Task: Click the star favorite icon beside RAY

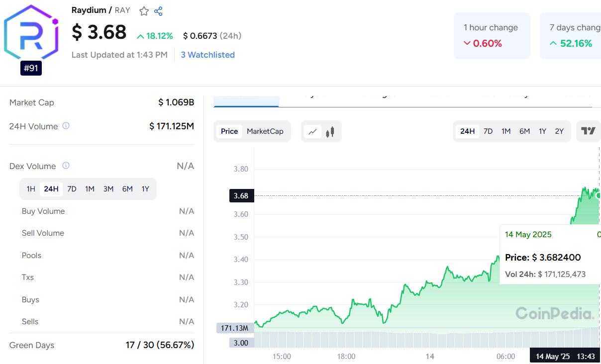Action: 144,11
